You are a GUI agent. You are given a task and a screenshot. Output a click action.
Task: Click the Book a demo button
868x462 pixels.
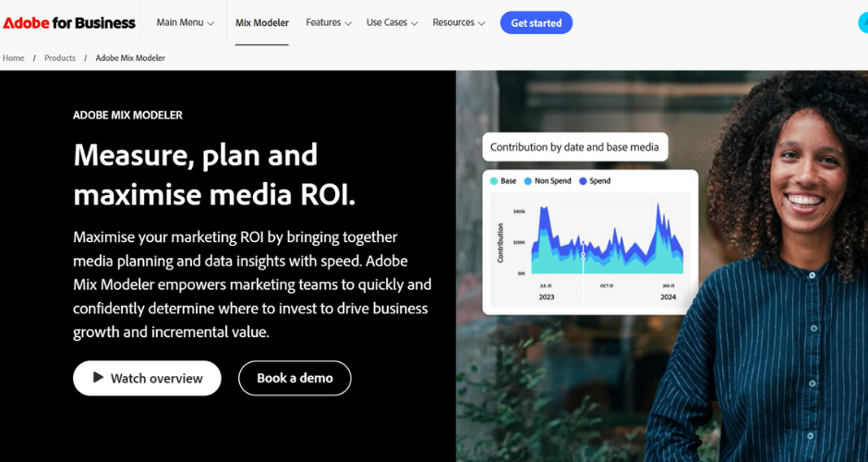tap(295, 378)
